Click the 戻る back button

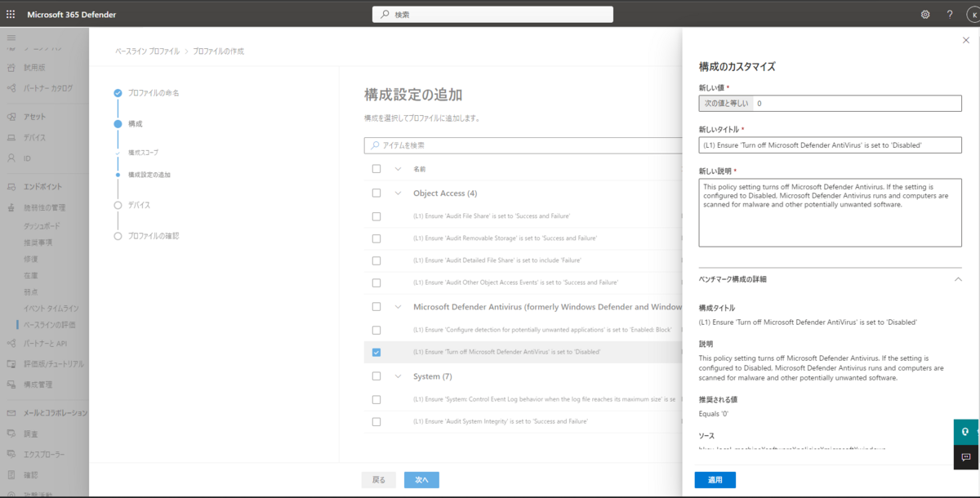(379, 480)
